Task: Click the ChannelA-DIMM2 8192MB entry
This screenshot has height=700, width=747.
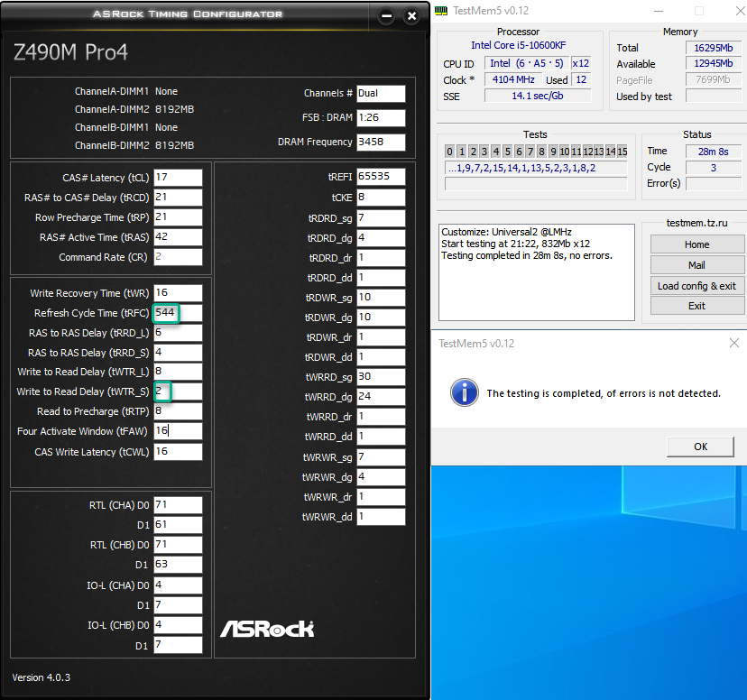Action: click(x=134, y=109)
